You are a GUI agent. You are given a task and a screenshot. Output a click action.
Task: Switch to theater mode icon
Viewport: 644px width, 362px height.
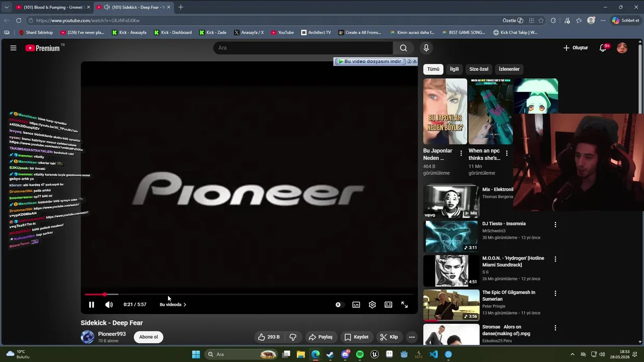click(388, 305)
